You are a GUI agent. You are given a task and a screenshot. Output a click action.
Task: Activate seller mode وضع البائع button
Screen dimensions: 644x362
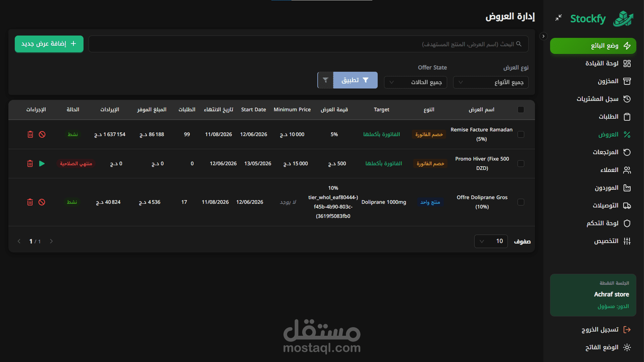click(x=593, y=46)
